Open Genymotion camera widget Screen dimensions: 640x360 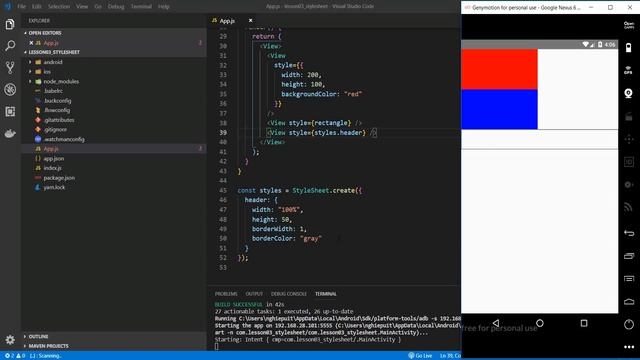[x=629, y=93]
